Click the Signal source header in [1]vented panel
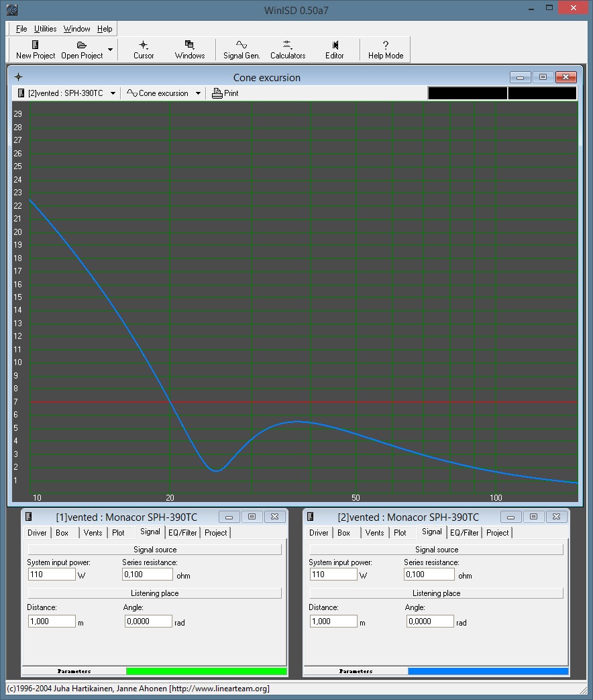 [154, 550]
